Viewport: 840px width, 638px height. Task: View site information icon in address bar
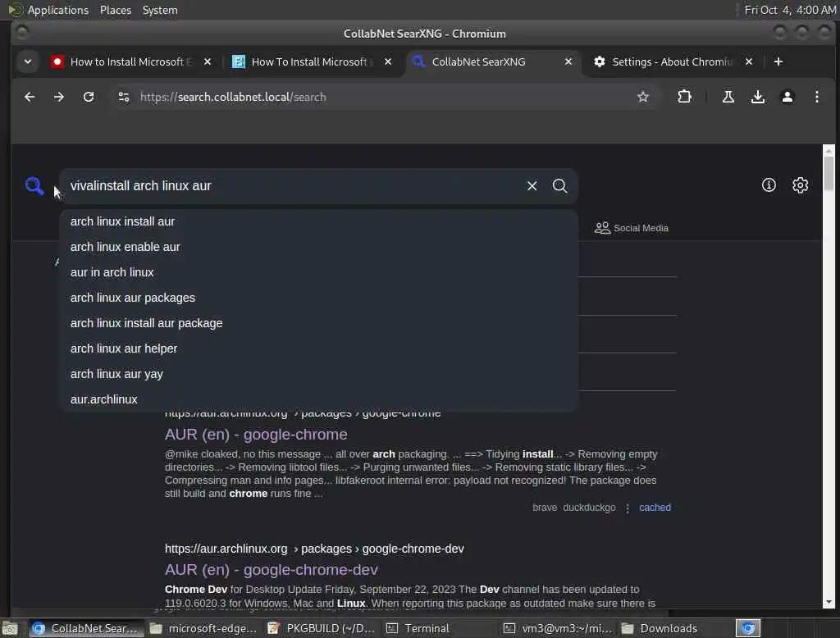(124, 97)
